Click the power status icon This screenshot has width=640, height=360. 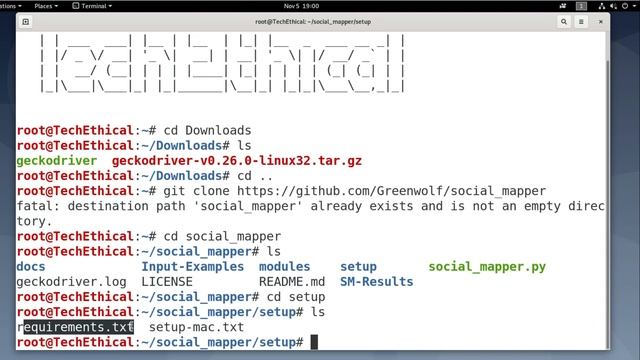[624, 6]
